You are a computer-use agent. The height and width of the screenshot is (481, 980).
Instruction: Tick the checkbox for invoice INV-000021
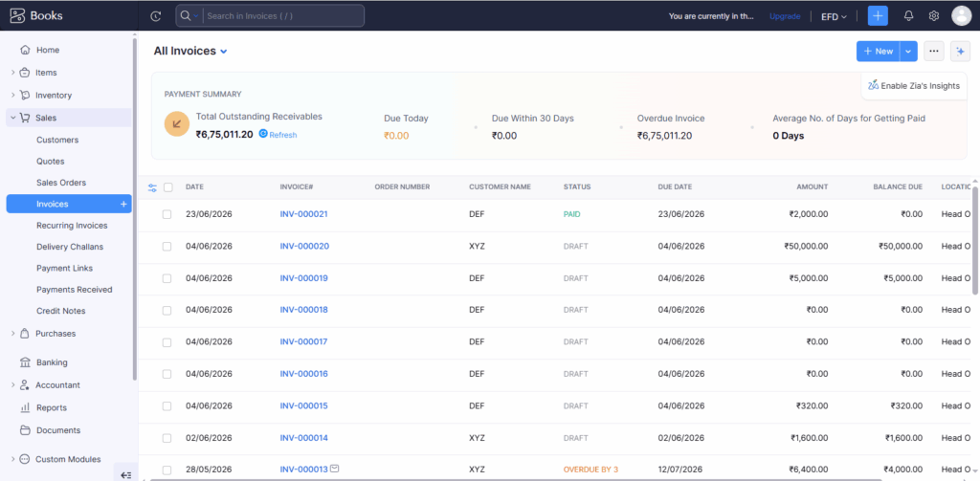point(167,214)
